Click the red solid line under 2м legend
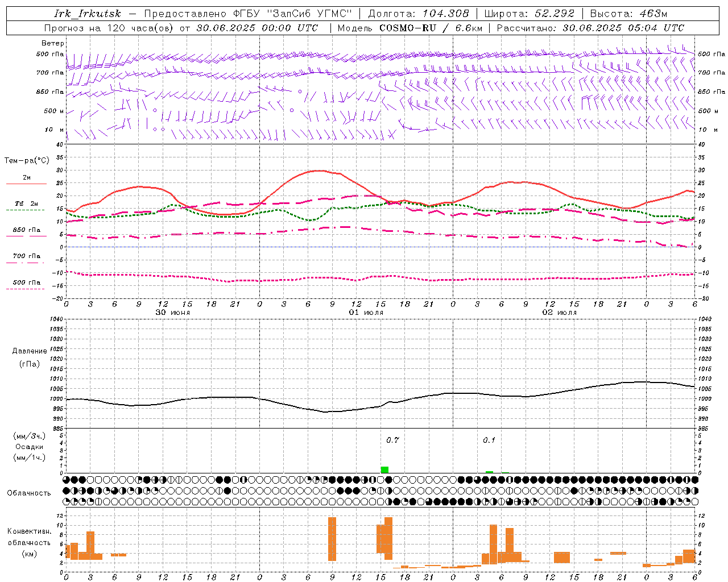This screenshot has height=582, width=728. coord(26,184)
